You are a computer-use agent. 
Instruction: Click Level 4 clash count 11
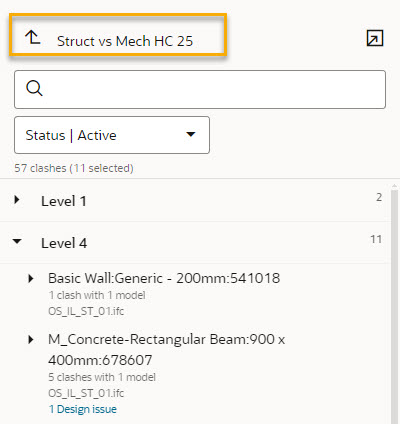click(x=376, y=239)
